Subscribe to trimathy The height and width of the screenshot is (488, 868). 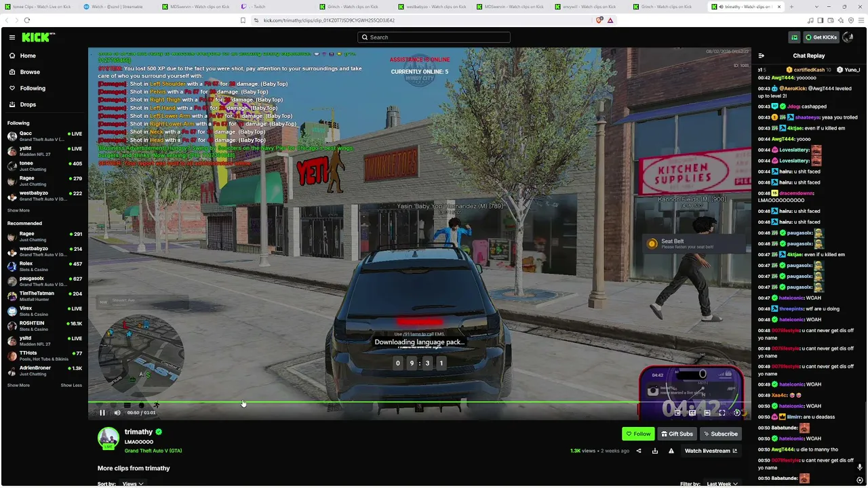(x=721, y=434)
